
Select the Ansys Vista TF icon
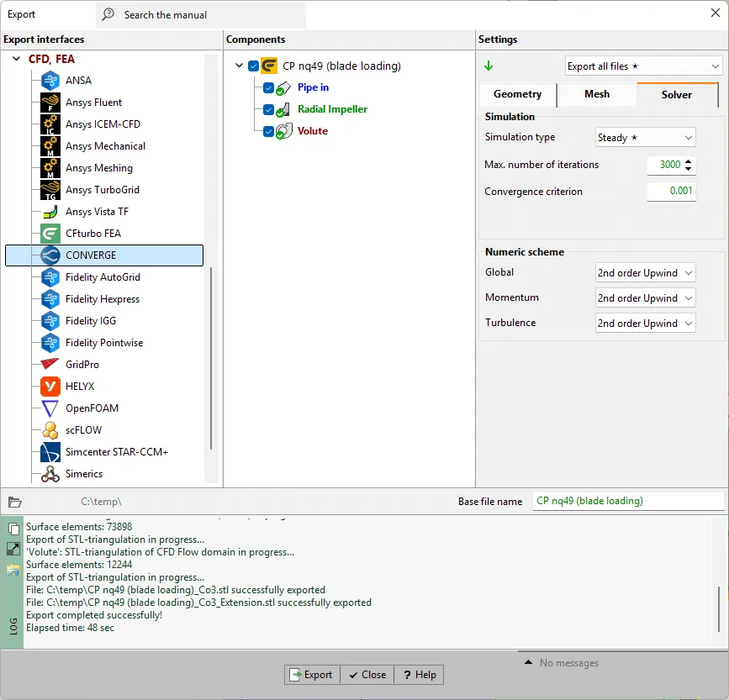click(50, 212)
